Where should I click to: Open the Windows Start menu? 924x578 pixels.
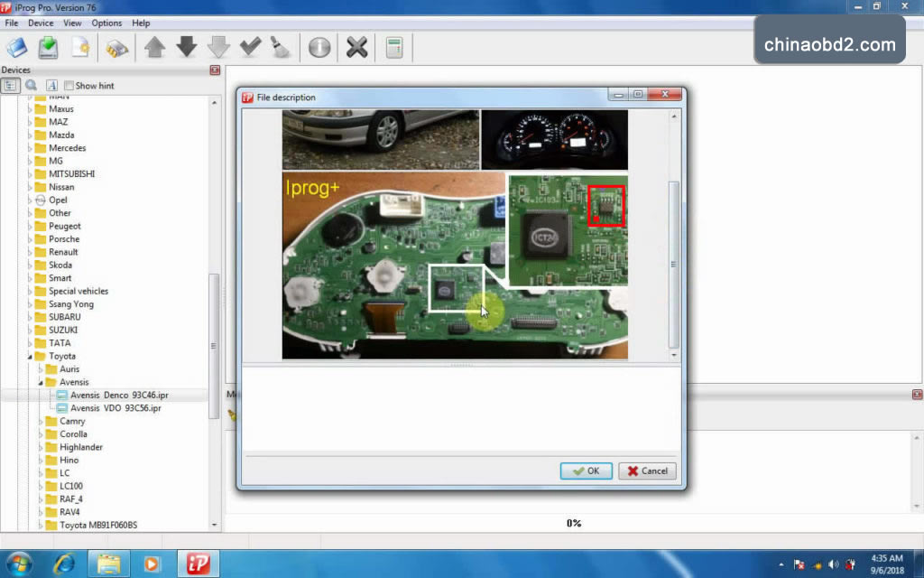19,564
